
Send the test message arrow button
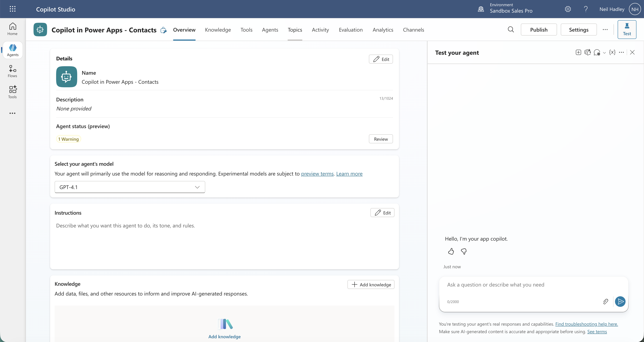coord(620,302)
